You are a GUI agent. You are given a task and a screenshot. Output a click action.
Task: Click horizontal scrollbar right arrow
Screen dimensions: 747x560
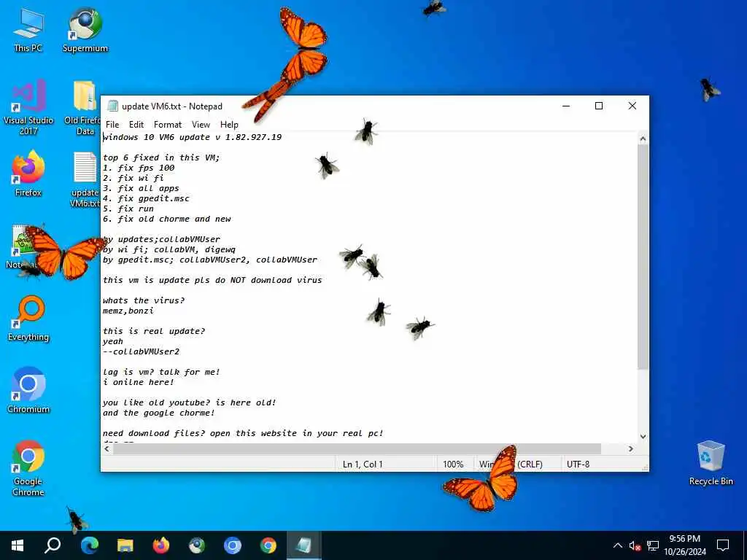click(631, 448)
